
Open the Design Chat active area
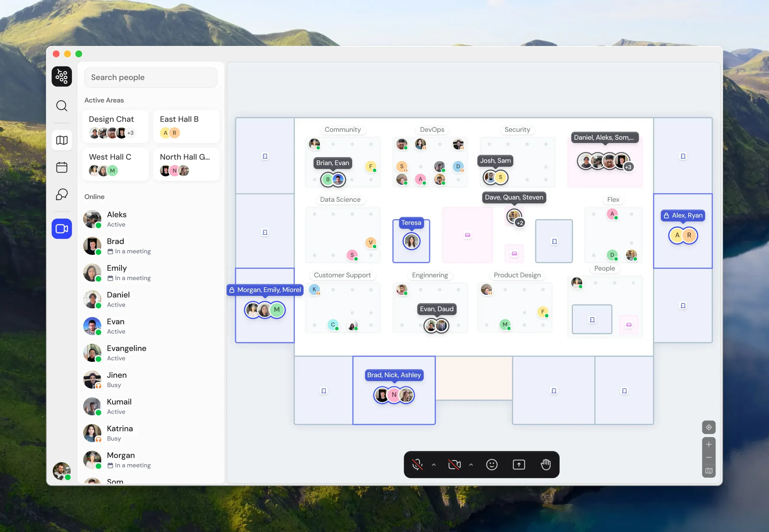115,127
